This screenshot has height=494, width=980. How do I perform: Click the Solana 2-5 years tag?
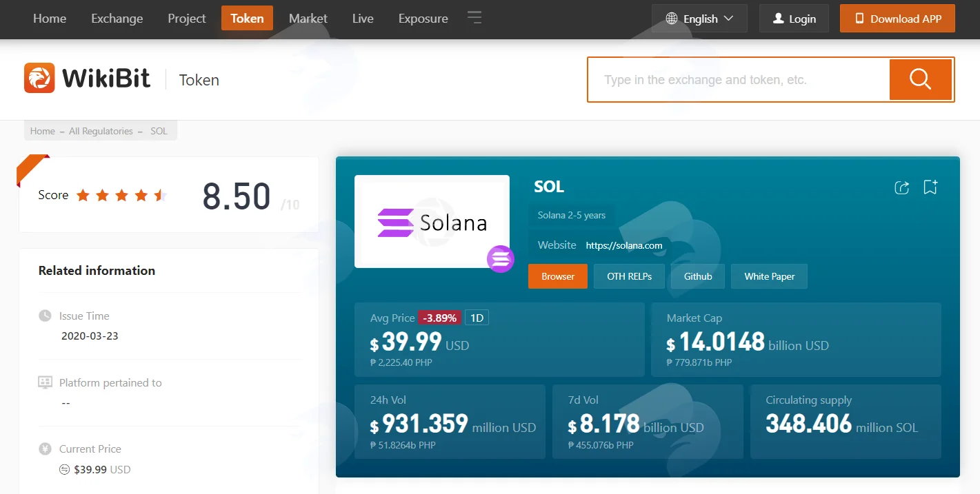coord(572,215)
